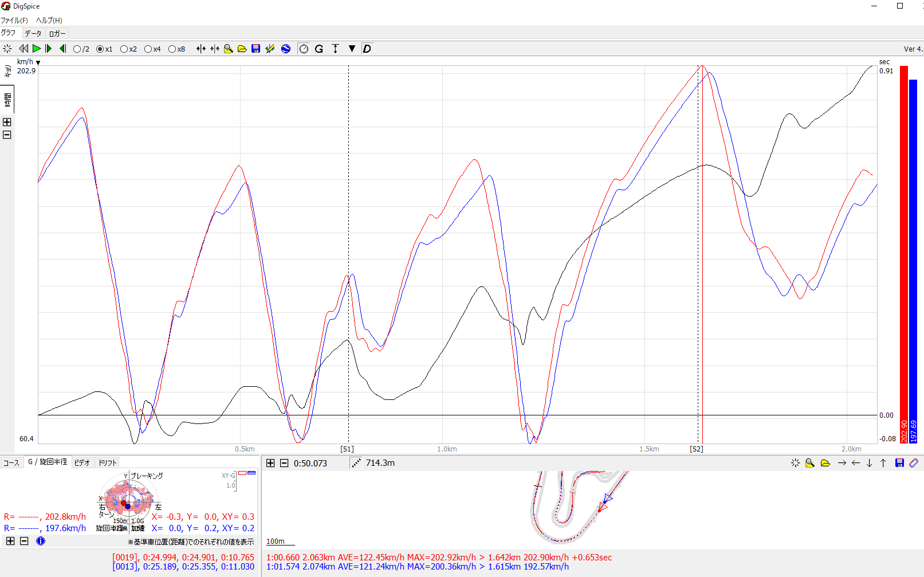Click the blue floppy save icon in top toolbar
924x577 pixels.
click(256, 49)
